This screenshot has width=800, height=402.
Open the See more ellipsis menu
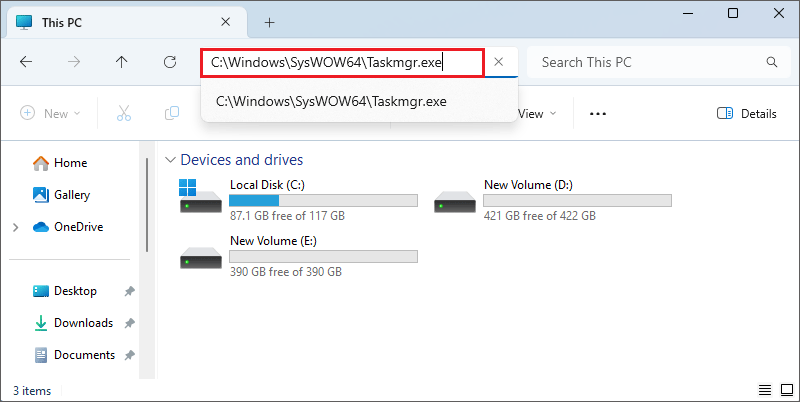point(597,114)
